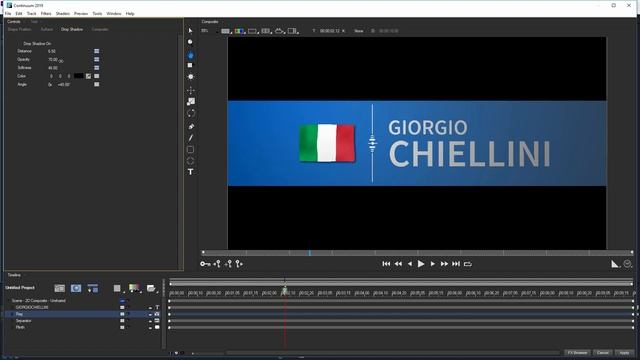This screenshot has width=640, height=360.
Task: Click the light tool icon
Action: click(x=190, y=77)
